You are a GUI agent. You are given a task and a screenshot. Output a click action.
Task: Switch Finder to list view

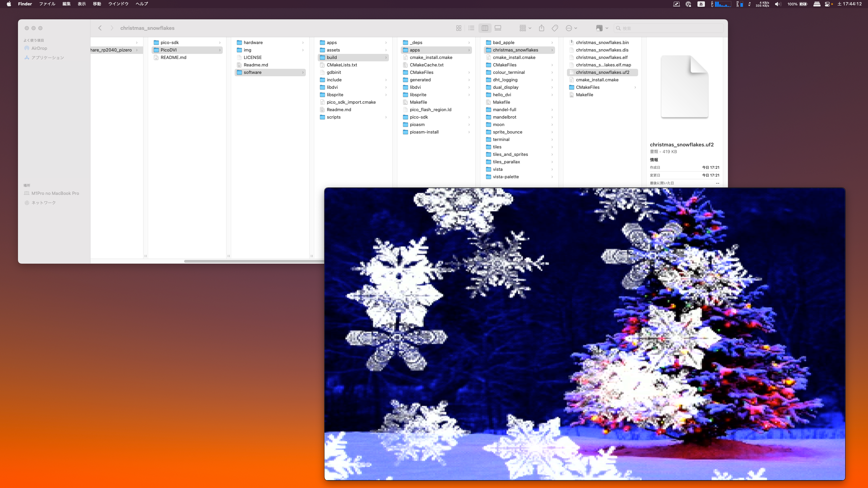tap(471, 28)
